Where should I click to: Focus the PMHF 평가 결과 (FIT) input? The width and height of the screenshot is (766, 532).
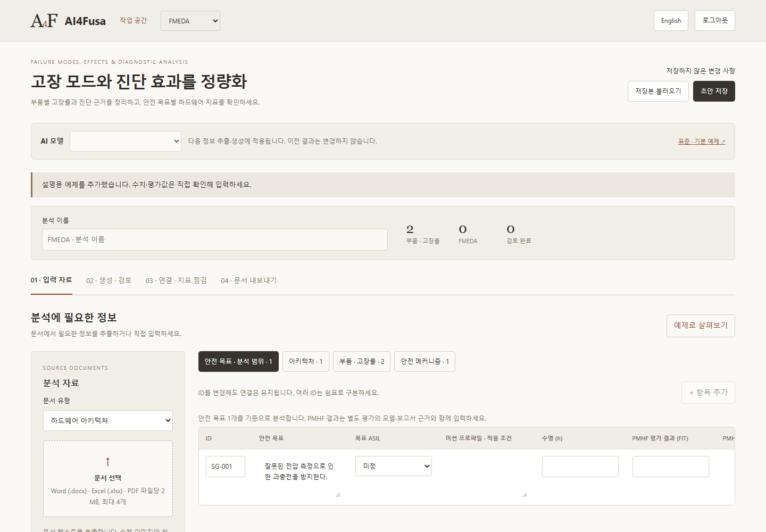[671, 467]
